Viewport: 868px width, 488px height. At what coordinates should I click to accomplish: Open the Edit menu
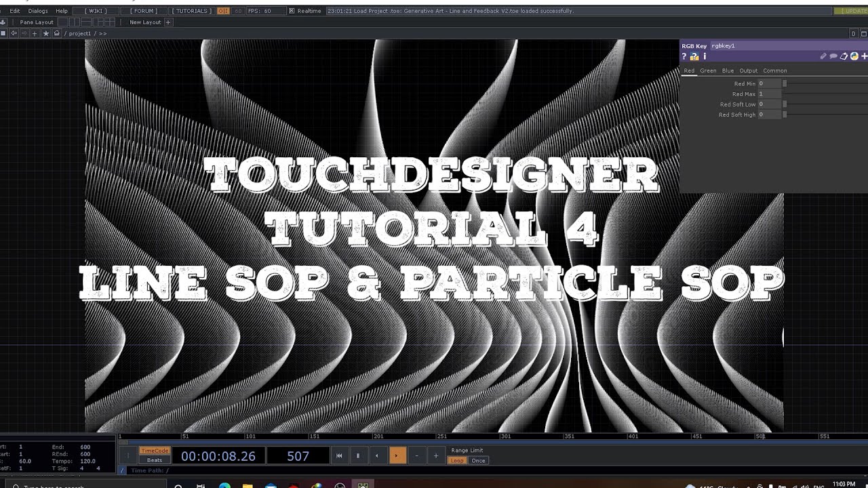point(15,11)
